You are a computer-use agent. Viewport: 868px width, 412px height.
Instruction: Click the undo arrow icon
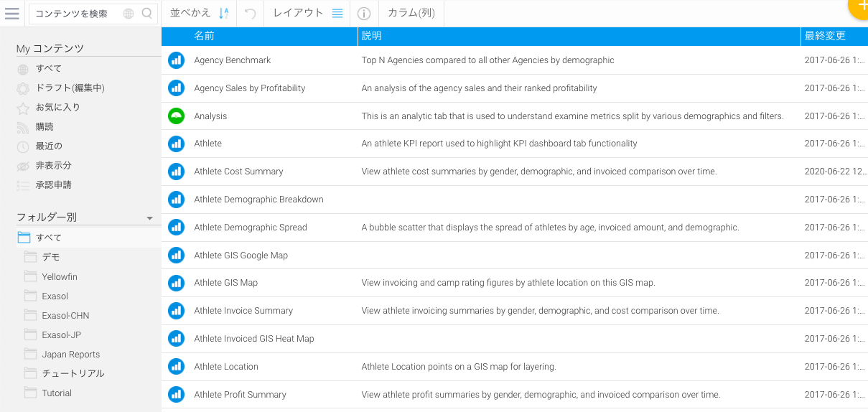coord(251,13)
